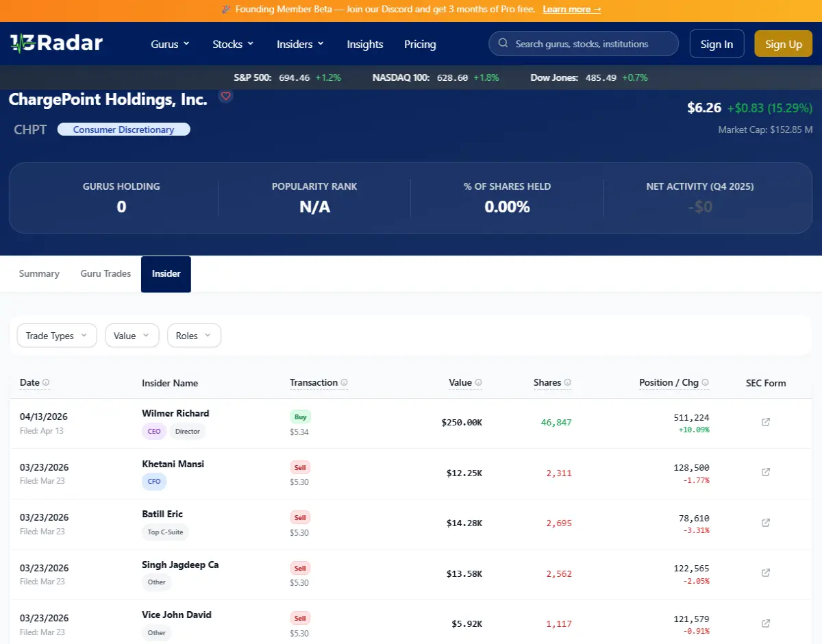The image size is (822, 644).
Task: Click the 46,847 shares cell
Action: pyautogui.click(x=556, y=423)
